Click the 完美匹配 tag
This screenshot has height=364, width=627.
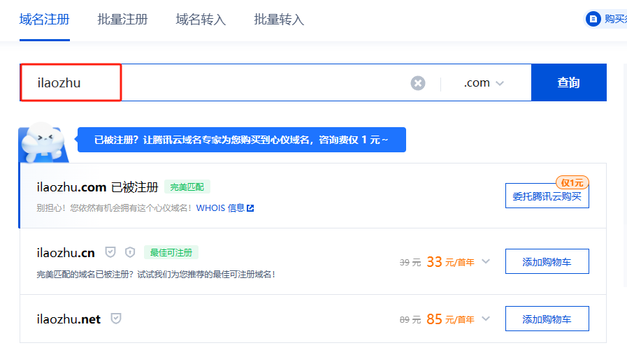click(187, 187)
